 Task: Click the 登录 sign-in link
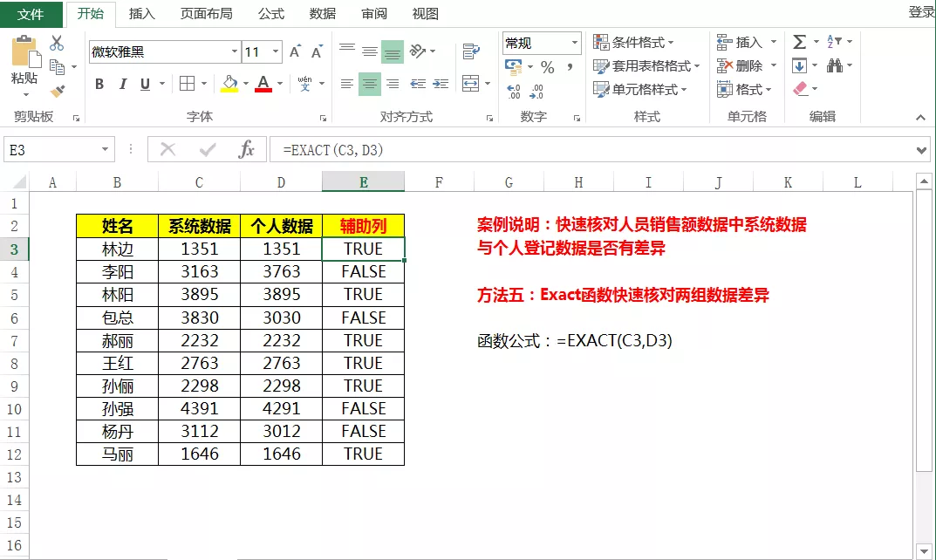922,12
